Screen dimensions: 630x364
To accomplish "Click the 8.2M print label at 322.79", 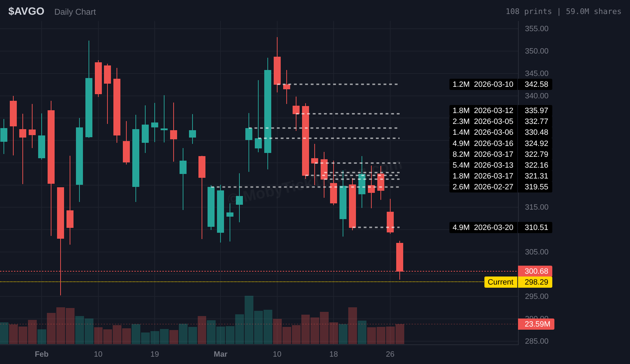I will pyautogui.click(x=483, y=154).
